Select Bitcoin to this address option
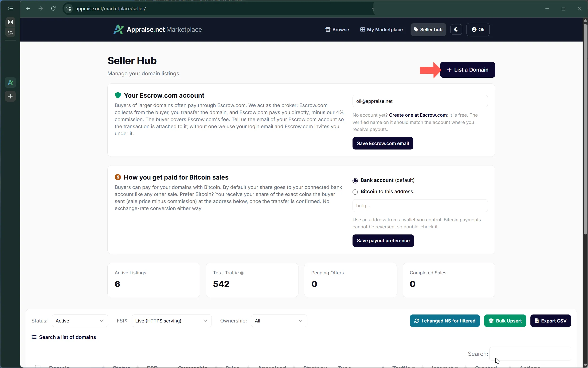 tap(355, 192)
